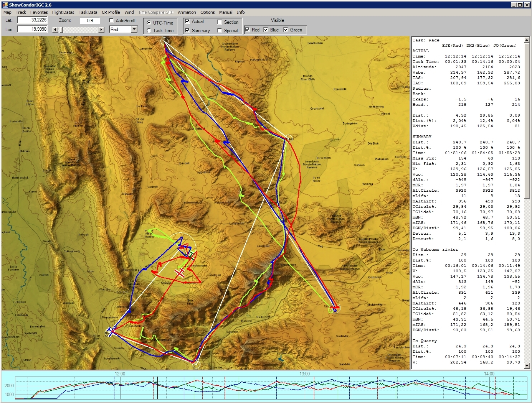Select the Task Time radio button
The height and width of the screenshot is (403, 532).
point(149,31)
